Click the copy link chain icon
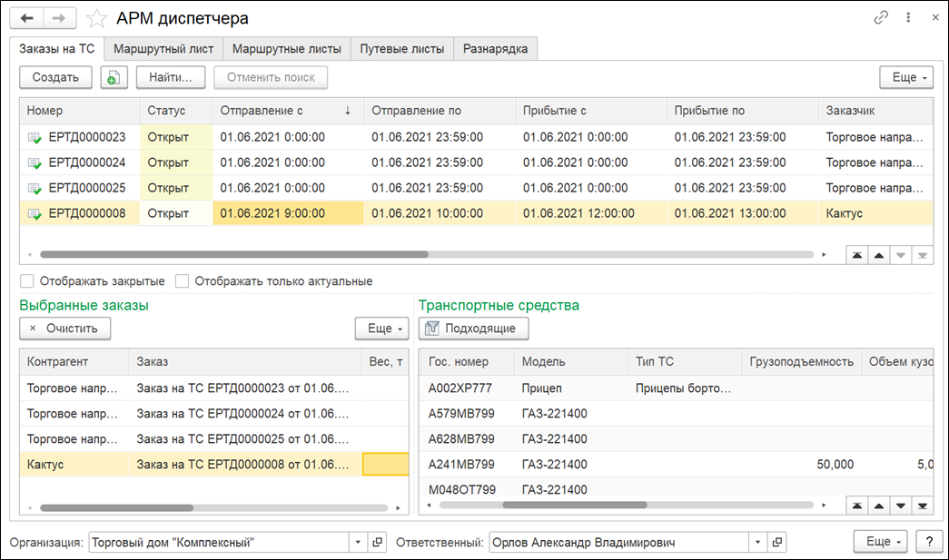This screenshot has height=560, width=949. coord(881,18)
